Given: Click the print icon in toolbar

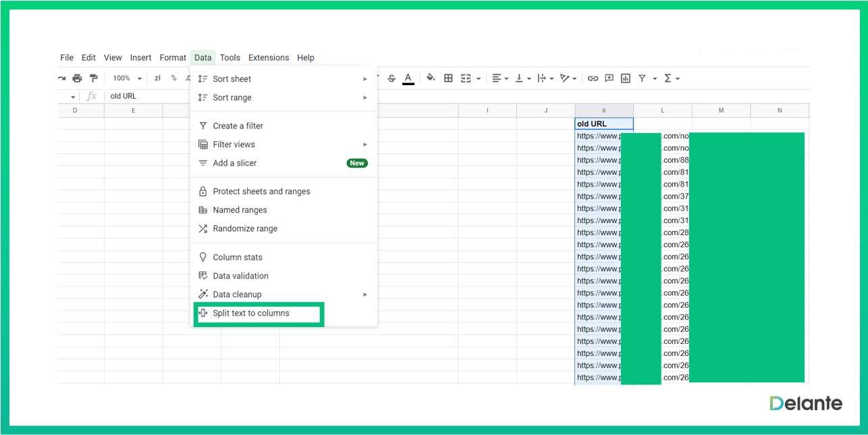Looking at the screenshot, I should pyautogui.click(x=77, y=78).
